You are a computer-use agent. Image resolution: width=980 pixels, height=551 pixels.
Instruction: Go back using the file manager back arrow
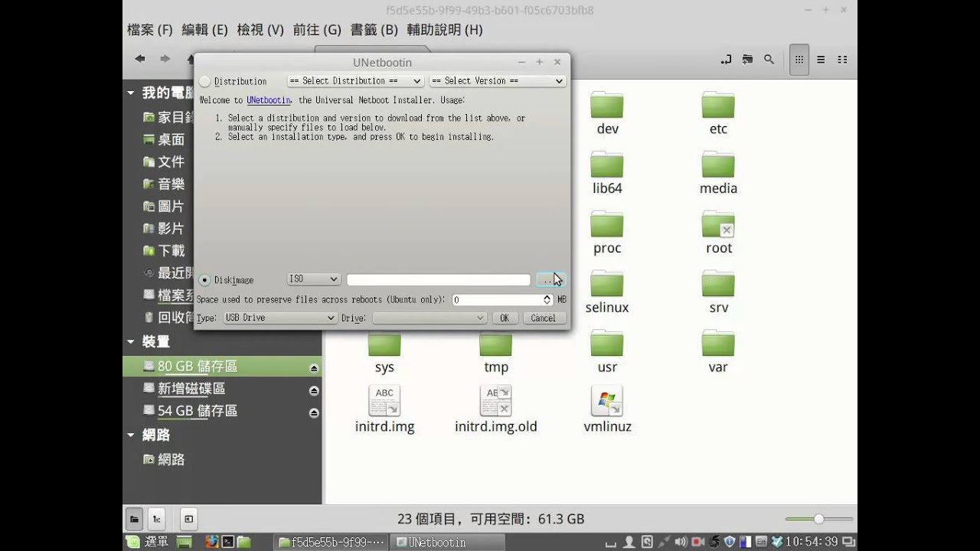139,59
